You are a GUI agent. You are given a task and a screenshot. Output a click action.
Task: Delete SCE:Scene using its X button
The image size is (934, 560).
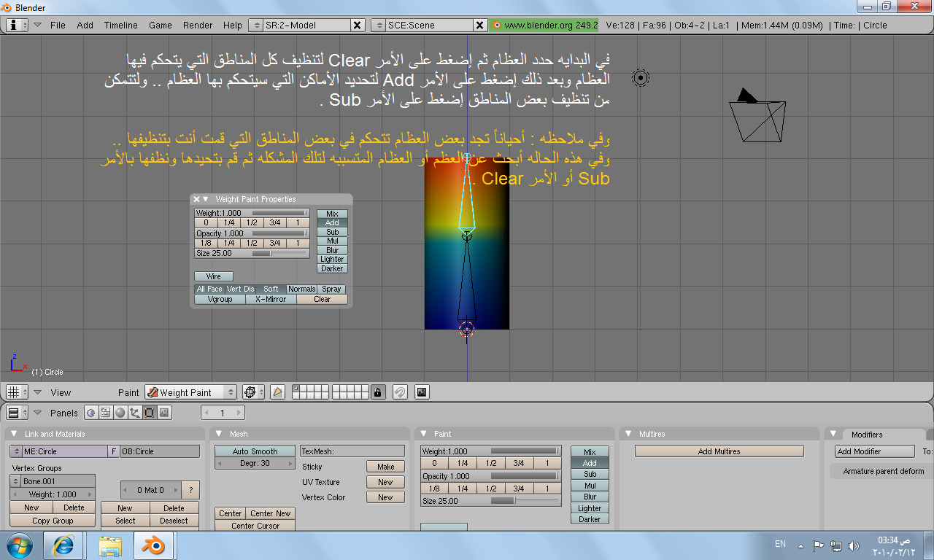pos(479,25)
